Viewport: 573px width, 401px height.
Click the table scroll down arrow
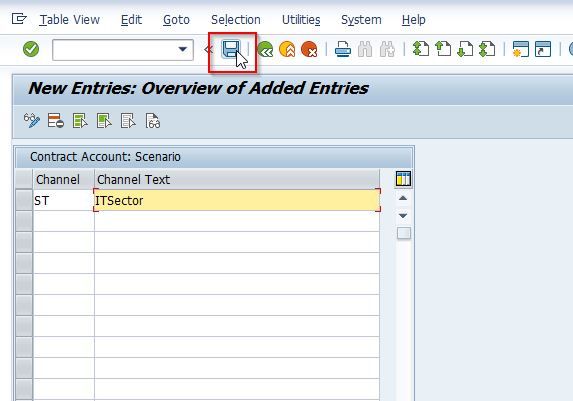(x=403, y=216)
